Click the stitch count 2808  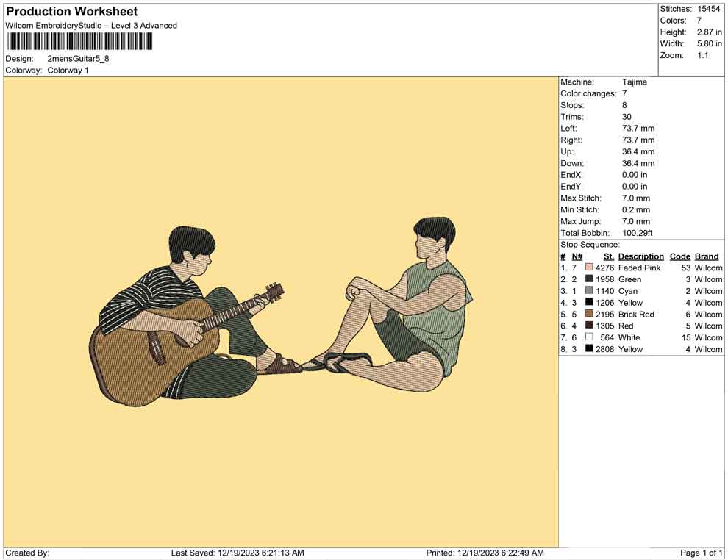click(x=604, y=349)
